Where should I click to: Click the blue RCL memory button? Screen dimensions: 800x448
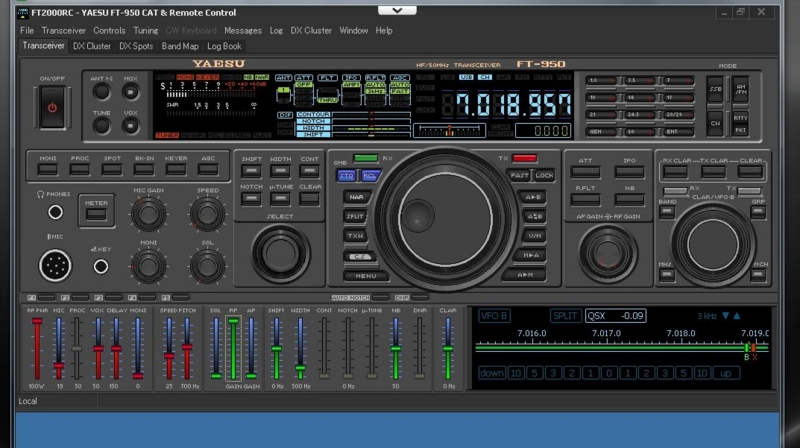point(369,176)
